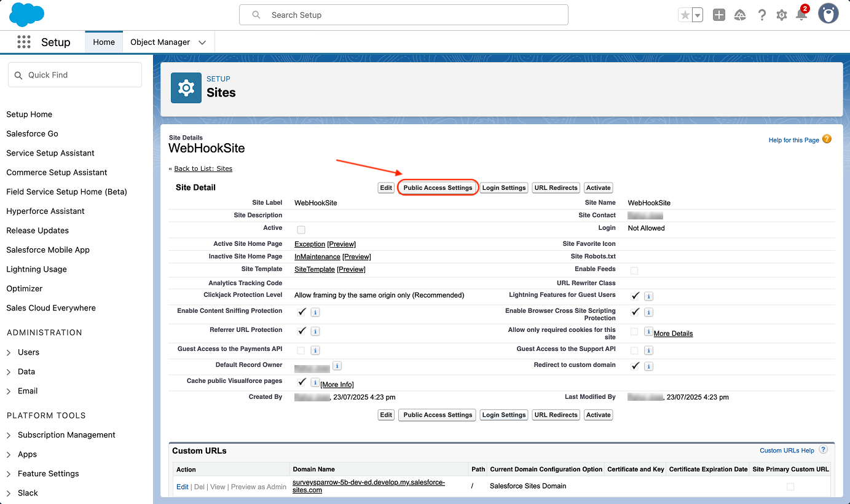Viewport: 850px width, 504px height.
Task: Follow the Back to List: Sites link
Action: point(203,168)
